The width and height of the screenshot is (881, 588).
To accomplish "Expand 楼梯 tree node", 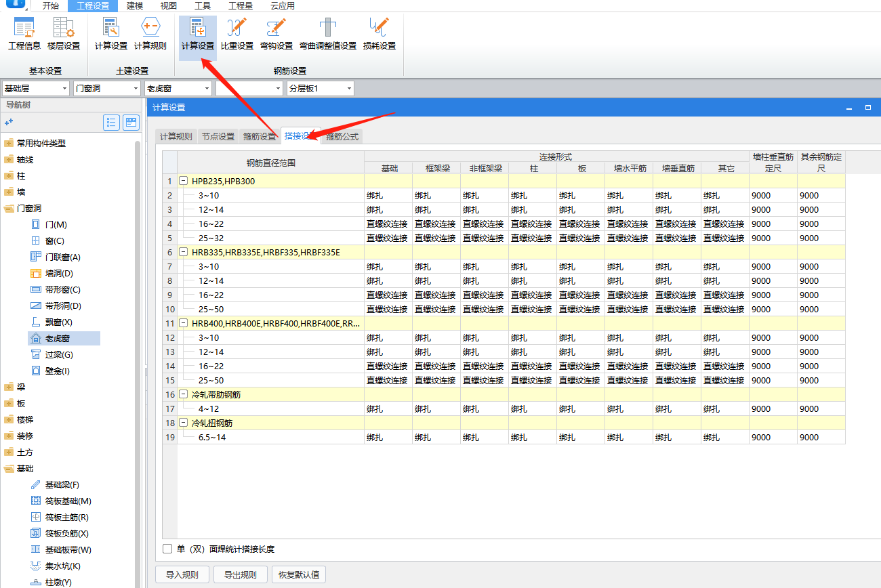I will click(9, 420).
